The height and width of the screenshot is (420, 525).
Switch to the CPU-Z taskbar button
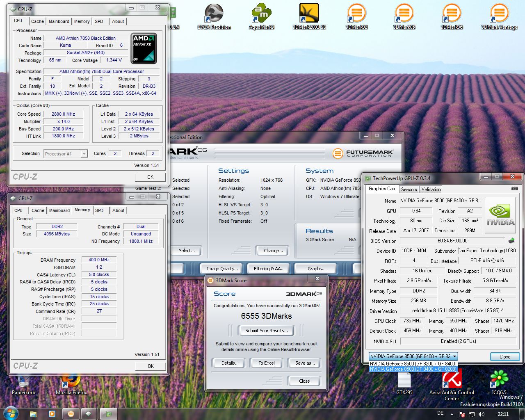point(89,414)
